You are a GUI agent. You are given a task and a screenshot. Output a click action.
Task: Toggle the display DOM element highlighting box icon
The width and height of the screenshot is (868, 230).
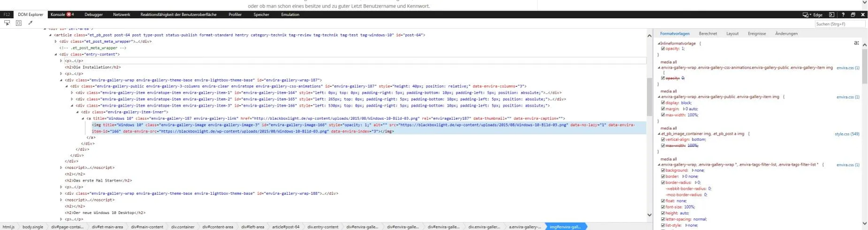tap(19, 23)
